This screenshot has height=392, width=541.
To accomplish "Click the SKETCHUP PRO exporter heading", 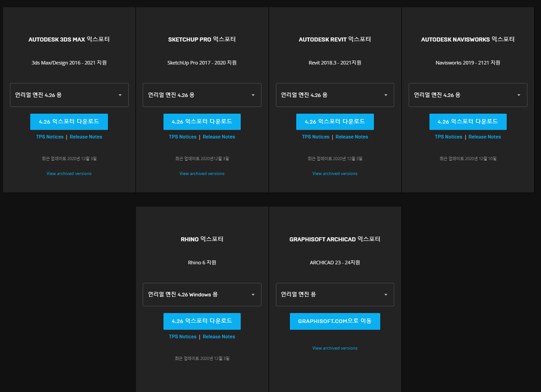I will point(202,39).
